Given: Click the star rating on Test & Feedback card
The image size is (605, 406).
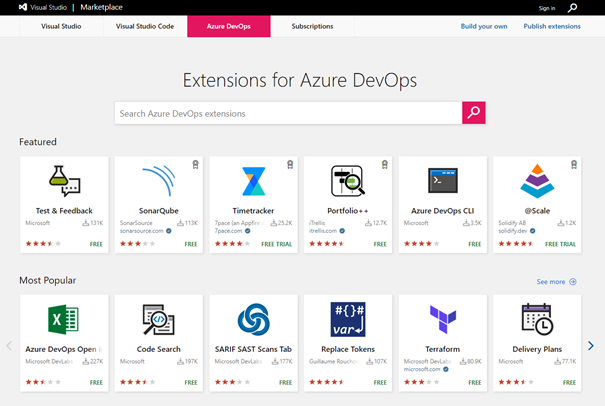Looking at the screenshot, I should click(x=43, y=244).
